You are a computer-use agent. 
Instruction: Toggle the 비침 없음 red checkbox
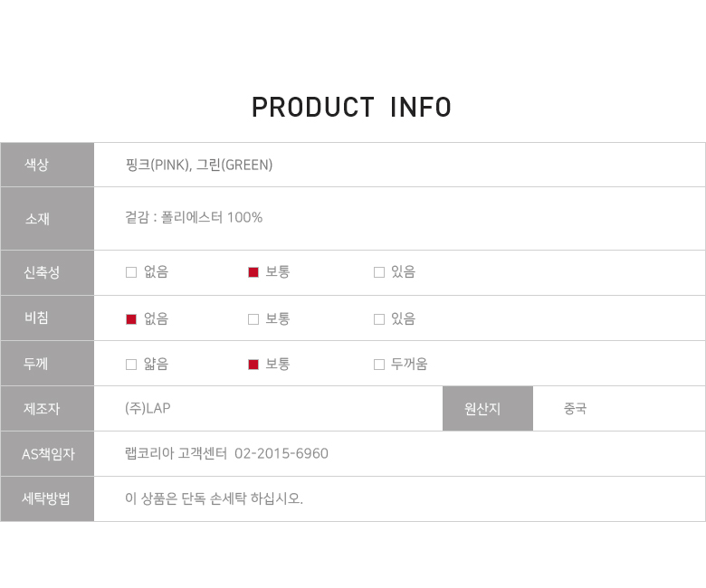pos(131,318)
